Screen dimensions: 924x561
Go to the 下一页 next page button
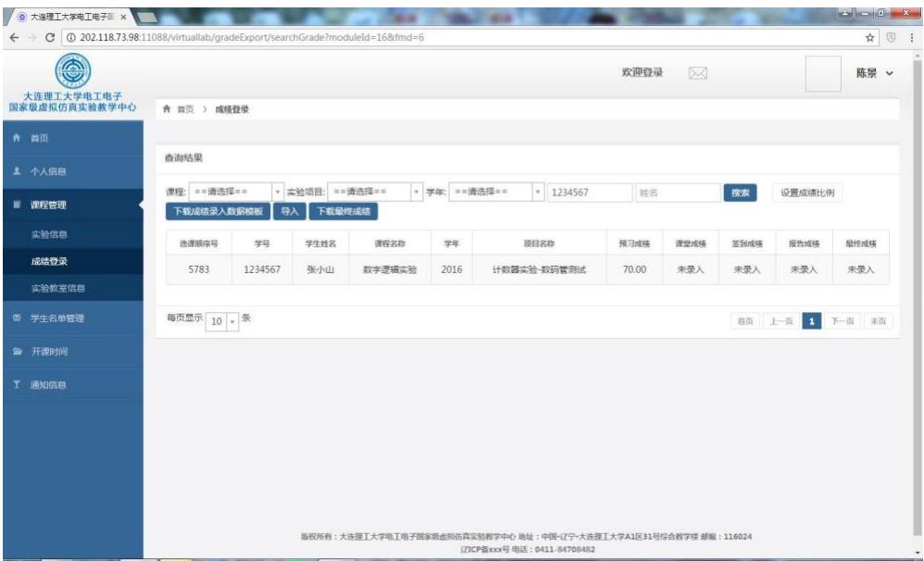[x=841, y=320]
